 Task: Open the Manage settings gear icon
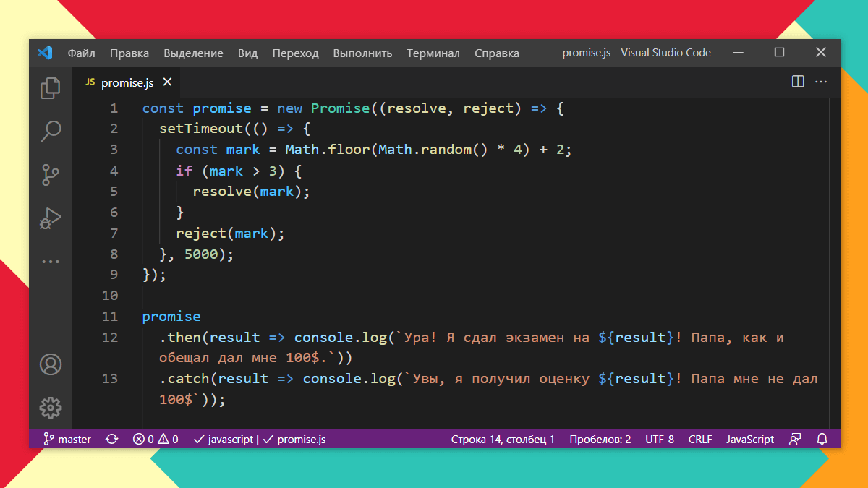[50, 408]
